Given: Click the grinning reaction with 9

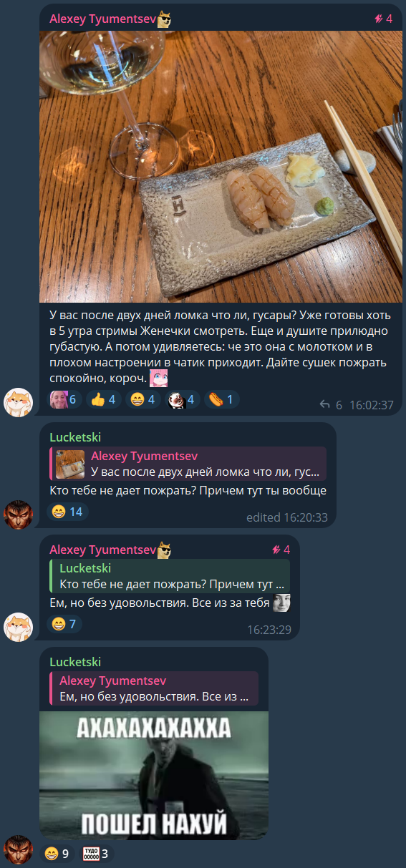Looking at the screenshot, I should (57, 853).
